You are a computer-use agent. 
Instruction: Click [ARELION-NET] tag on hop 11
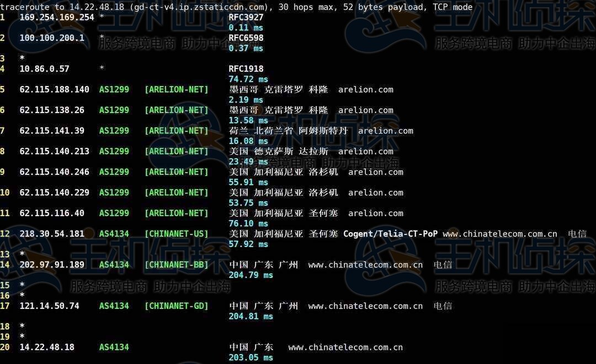[x=177, y=213]
